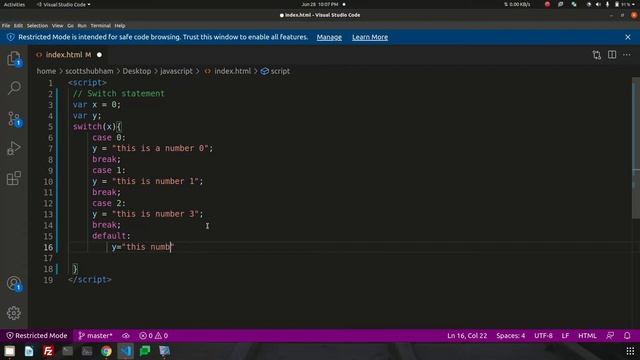Click the date and time clock

coord(320,4)
